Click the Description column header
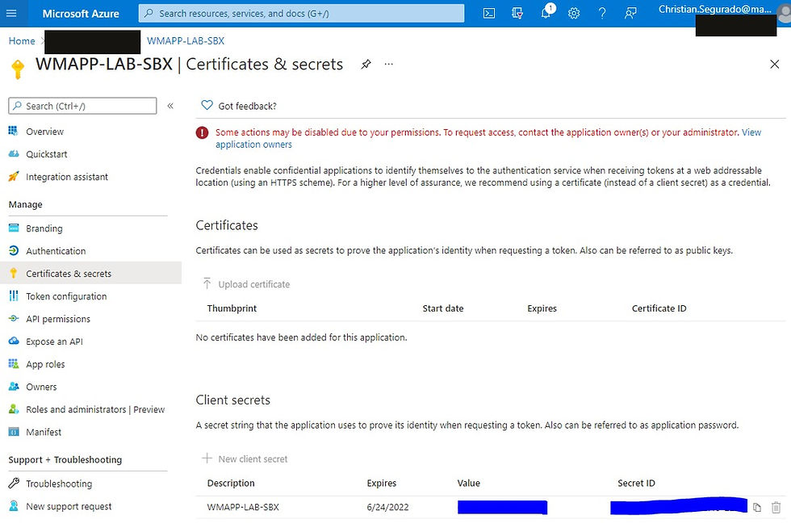Viewport: 791px width, 532px height. pos(231,483)
